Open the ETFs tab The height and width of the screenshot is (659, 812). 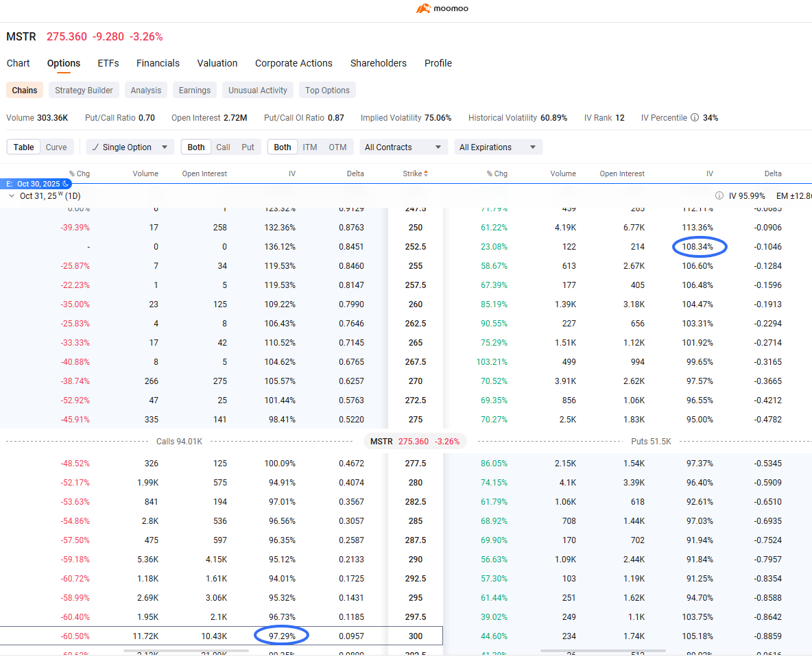[x=108, y=63]
